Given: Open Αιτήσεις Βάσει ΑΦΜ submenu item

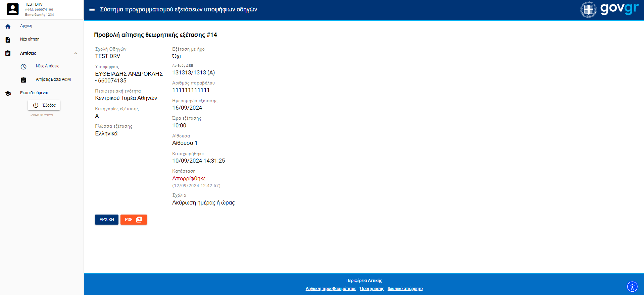Looking at the screenshot, I should [x=53, y=79].
